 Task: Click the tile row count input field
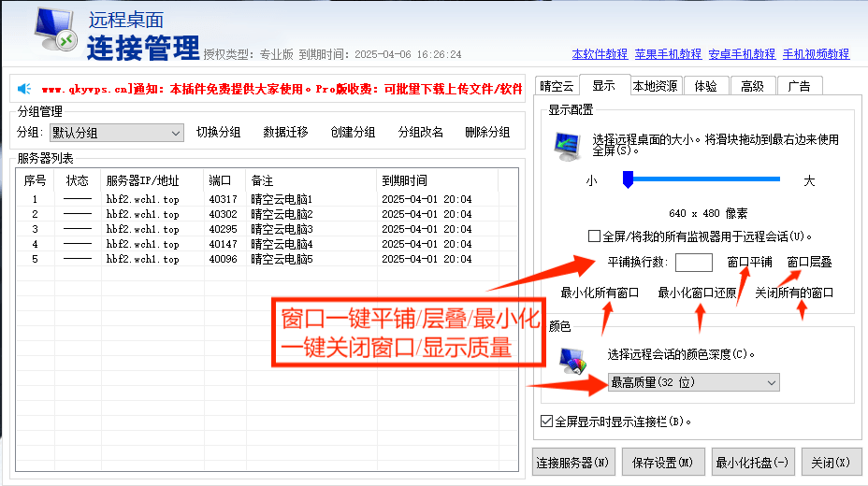point(693,263)
